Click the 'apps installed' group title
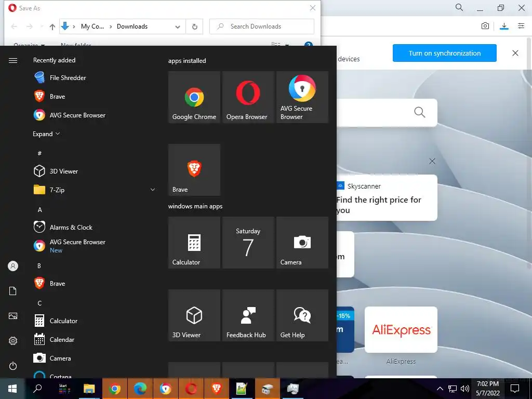The width and height of the screenshot is (532, 399). [187, 61]
